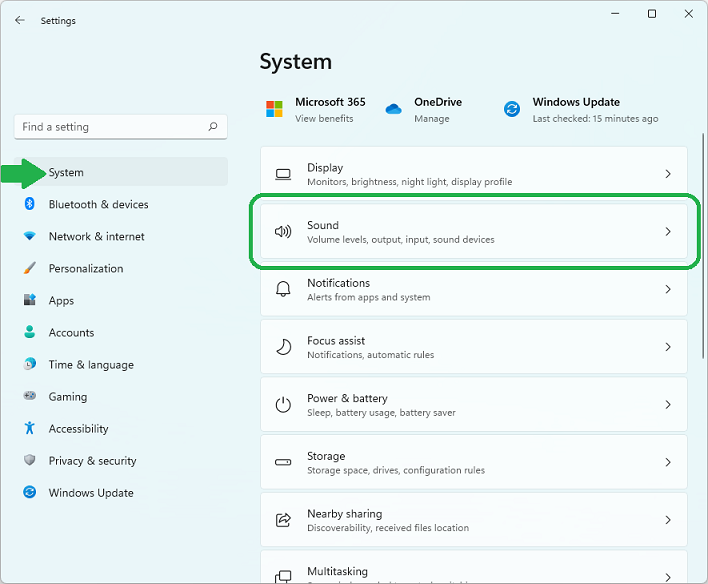This screenshot has height=584, width=708.
Task: Open Sound settings via its chevron arrow
Action: [x=668, y=232]
